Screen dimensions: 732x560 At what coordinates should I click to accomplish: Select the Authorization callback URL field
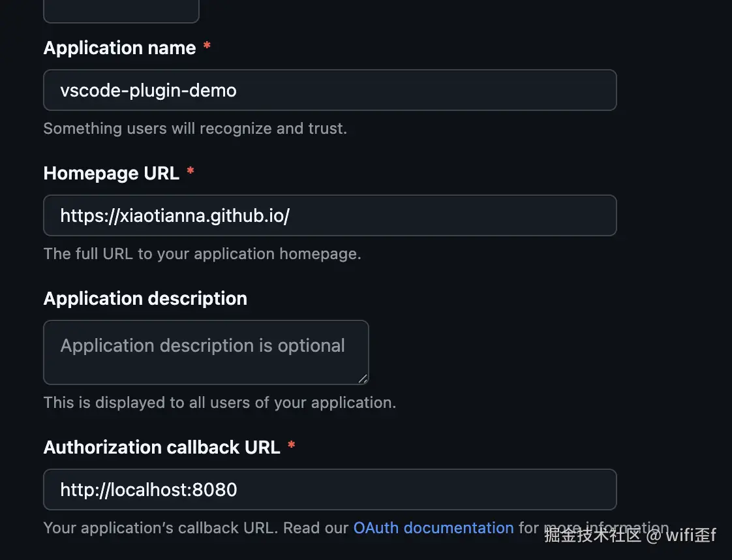point(329,490)
